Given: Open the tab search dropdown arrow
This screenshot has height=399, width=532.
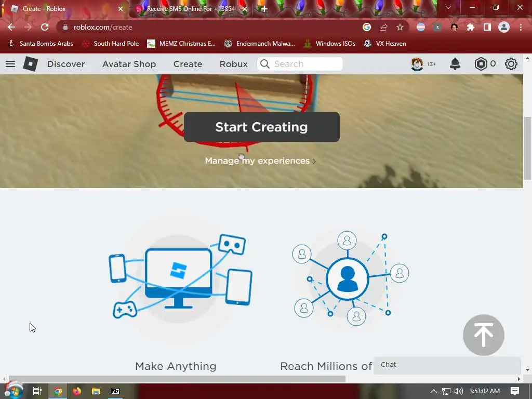Looking at the screenshot, I should (448, 7).
